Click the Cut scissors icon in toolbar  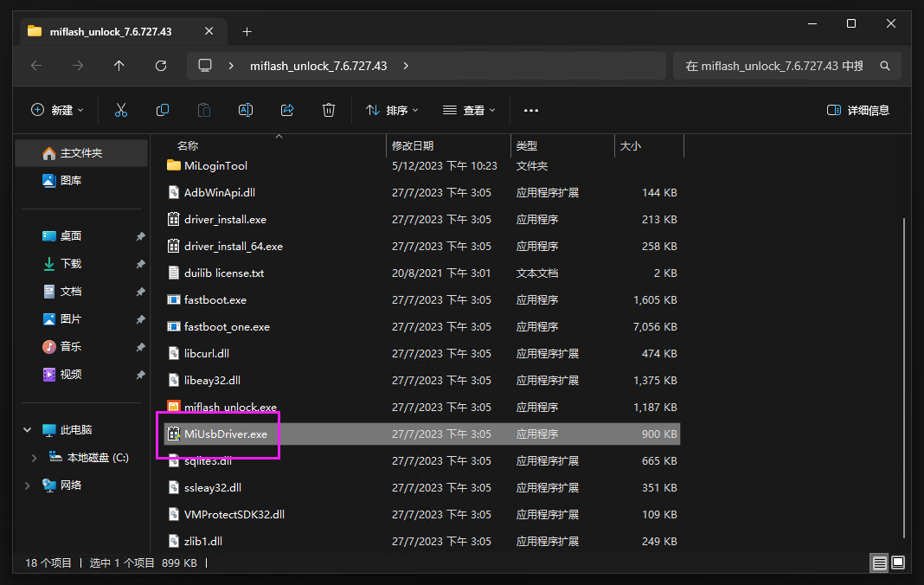click(x=121, y=110)
